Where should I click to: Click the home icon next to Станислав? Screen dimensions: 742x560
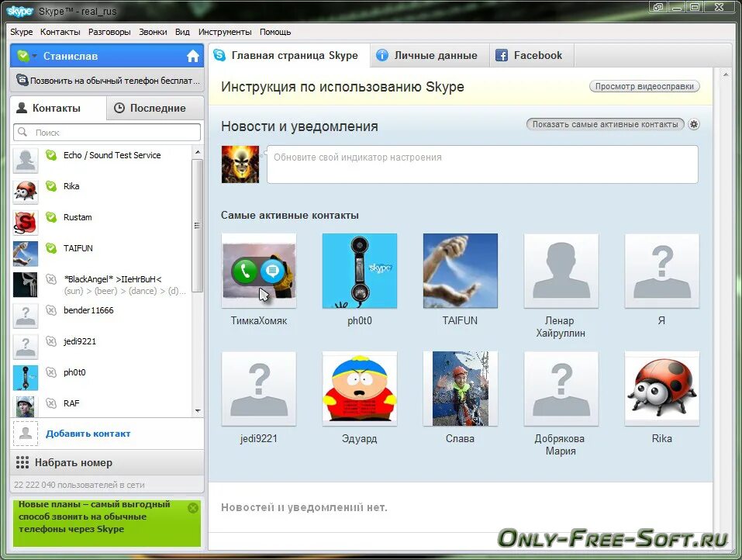tap(192, 57)
